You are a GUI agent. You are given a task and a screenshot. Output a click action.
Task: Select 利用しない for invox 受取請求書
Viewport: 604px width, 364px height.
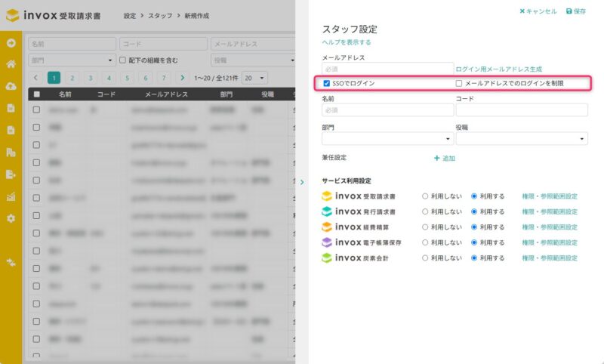click(x=425, y=196)
